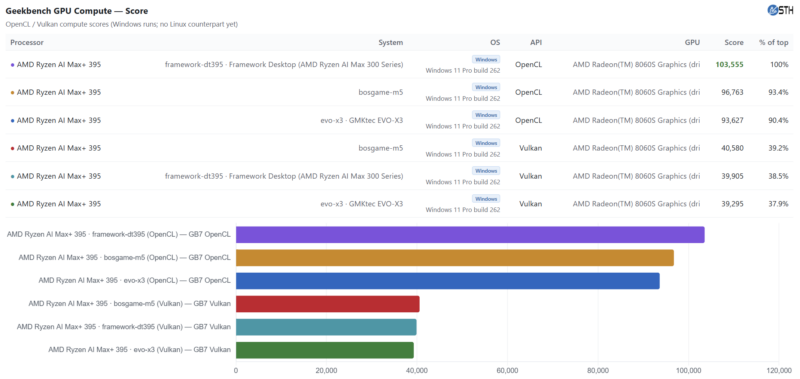Click the OS column header

(x=495, y=42)
